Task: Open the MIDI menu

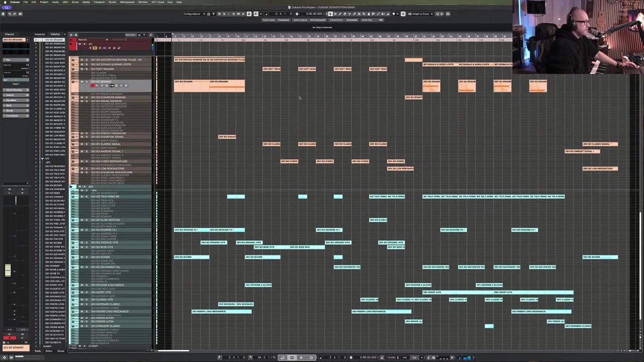Action: (x=65, y=2)
